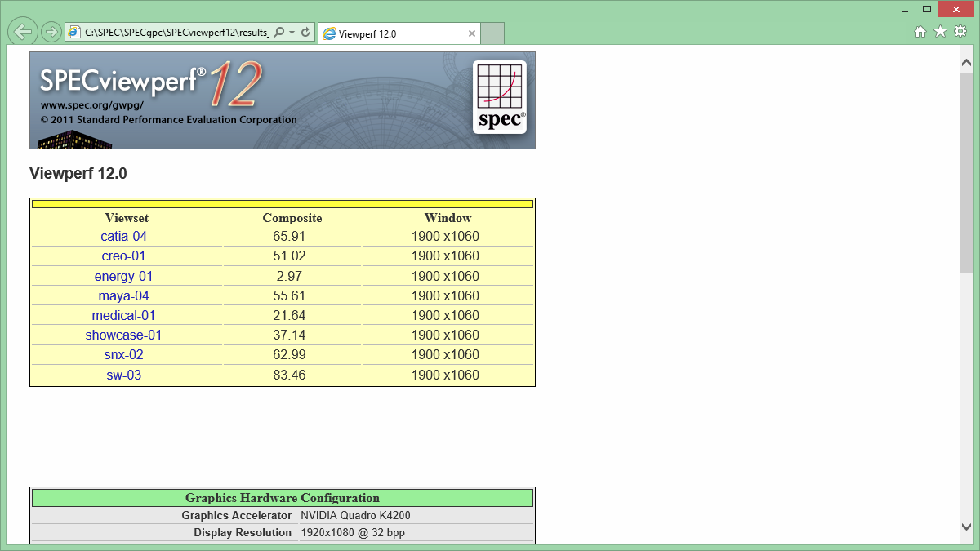Follow the showcase-01 viewset link
This screenshot has height=551, width=980.
coord(124,335)
